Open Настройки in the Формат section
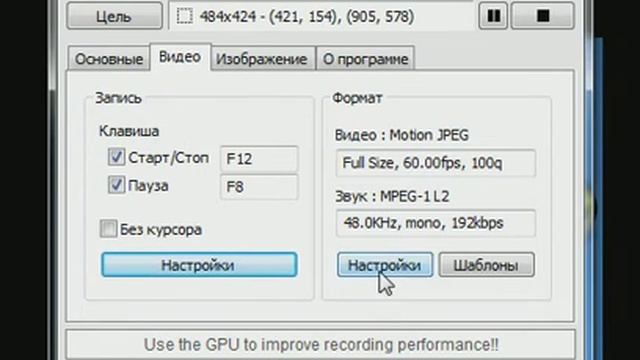The width and height of the screenshot is (640, 360). click(385, 265)
